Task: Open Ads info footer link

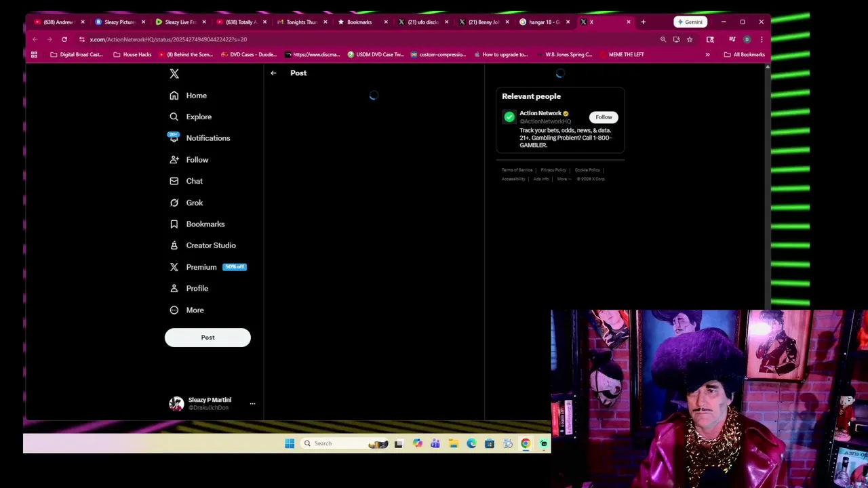Action: click(x=541, y=179)
